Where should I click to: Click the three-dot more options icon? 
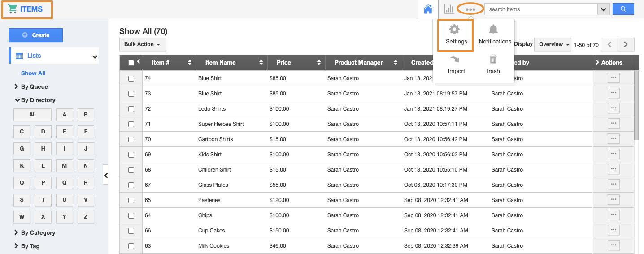click(x=470, y=9)
